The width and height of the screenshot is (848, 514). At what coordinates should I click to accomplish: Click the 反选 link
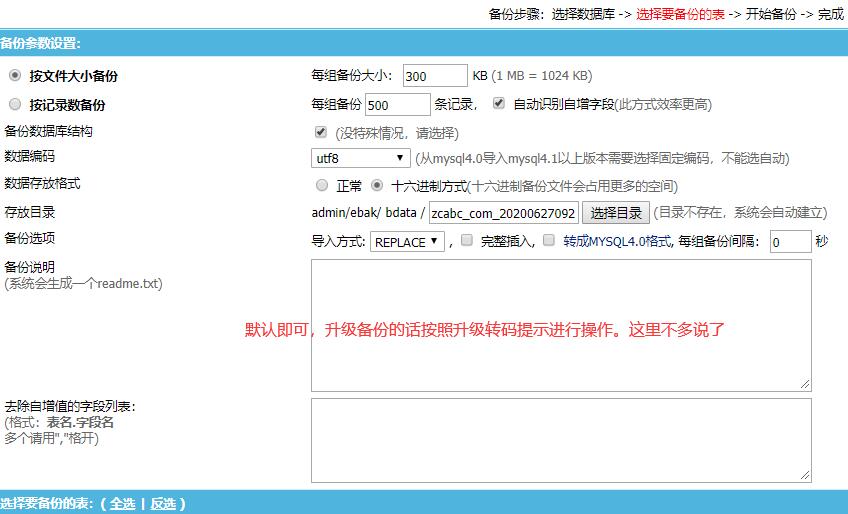click(163, 504)
